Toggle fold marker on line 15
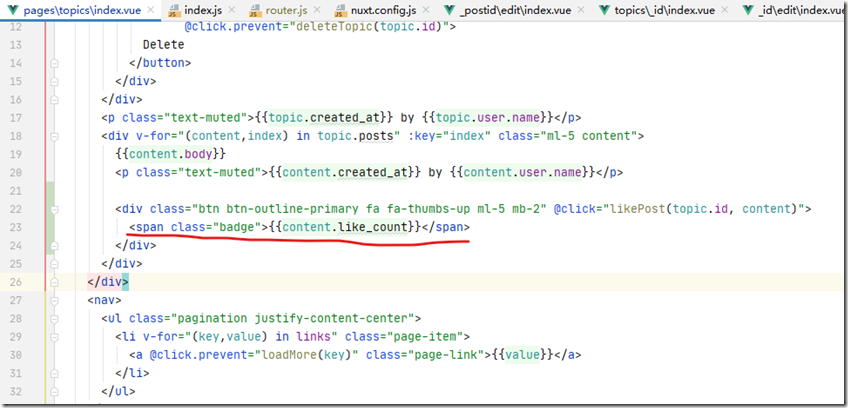The width and height of the screenshot is (848, 408). point(54,81)
